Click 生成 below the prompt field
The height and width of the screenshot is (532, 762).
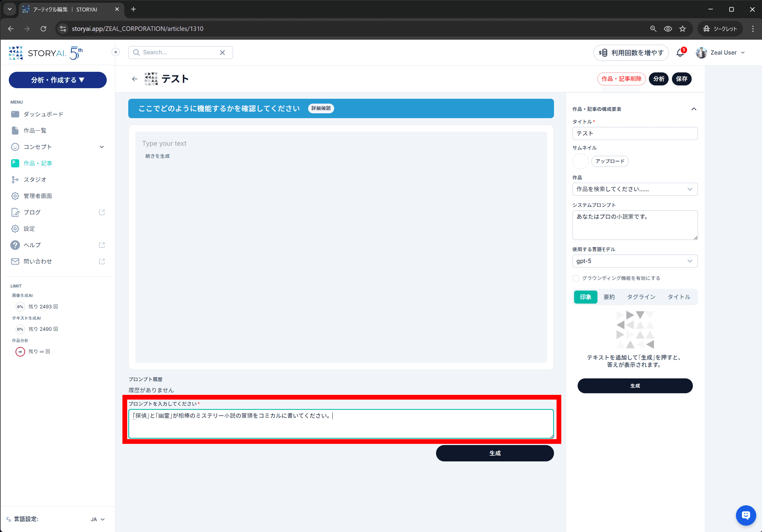pyautogui.click(x=495, y=453)
